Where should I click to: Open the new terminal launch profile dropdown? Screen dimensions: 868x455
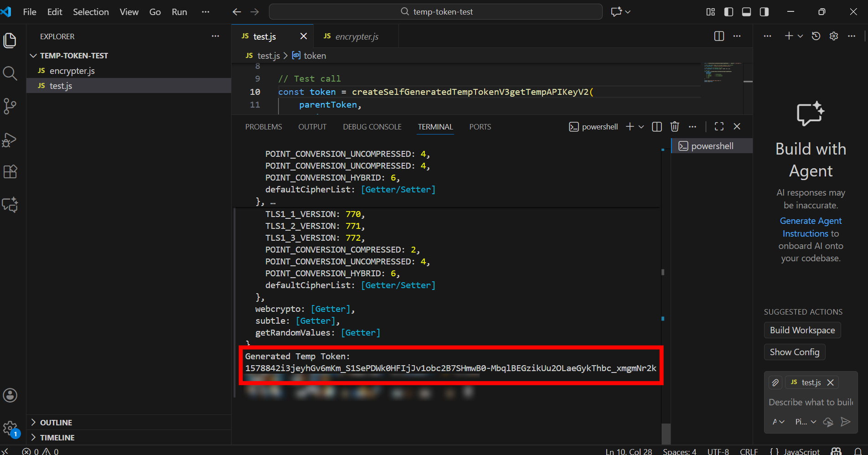(x=641, y=127)
